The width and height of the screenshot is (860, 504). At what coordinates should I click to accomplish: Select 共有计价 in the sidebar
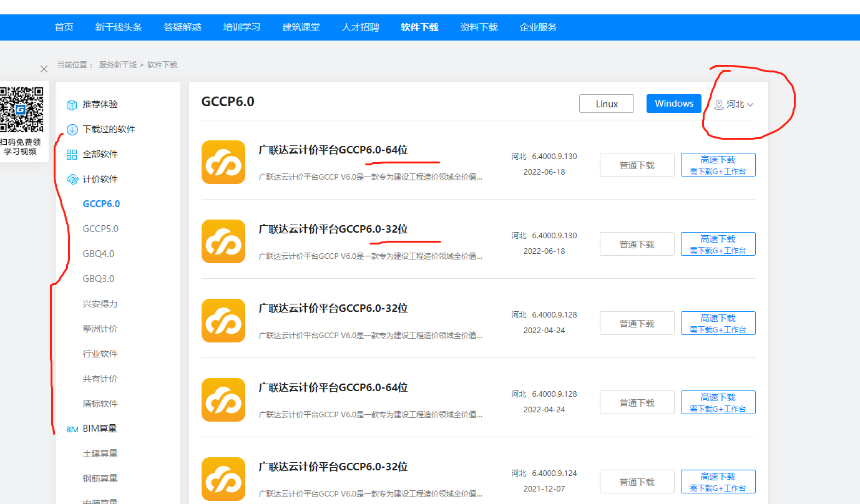(100, 379)
